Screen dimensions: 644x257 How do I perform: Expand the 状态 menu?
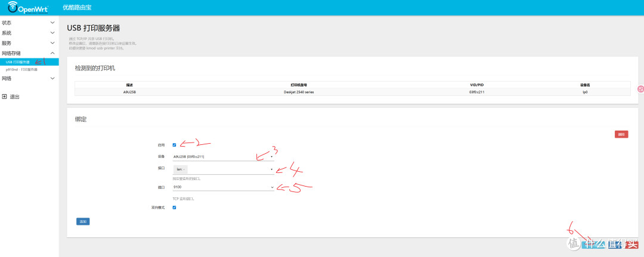(29, 23)
